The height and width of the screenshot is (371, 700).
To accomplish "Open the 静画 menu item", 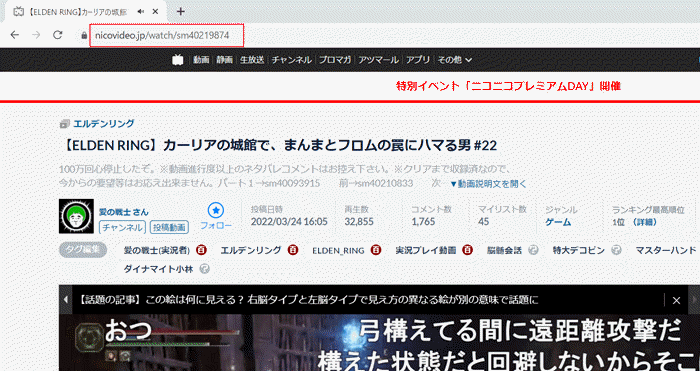I will pos(225,60).
